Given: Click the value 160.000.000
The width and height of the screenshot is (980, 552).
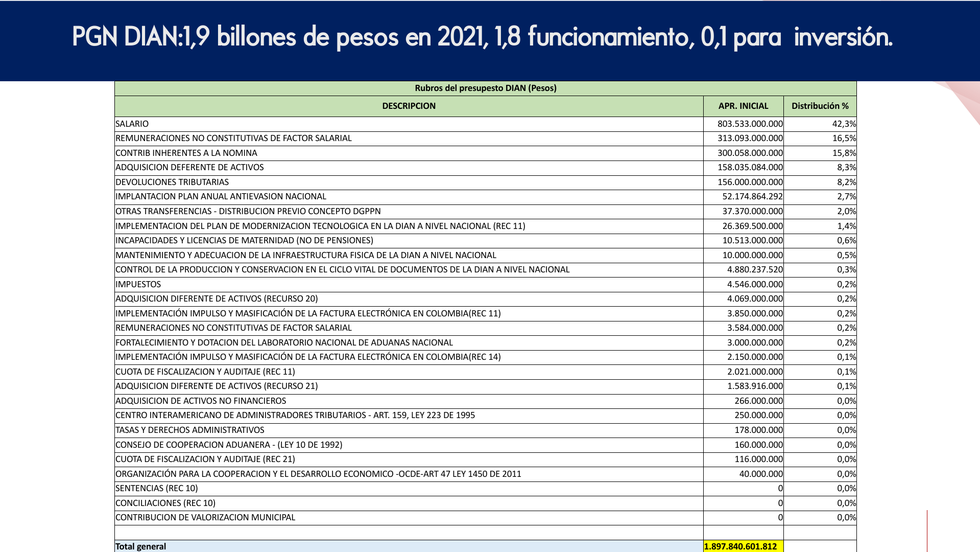Looking at the screenshot, I should click(758, 445).
